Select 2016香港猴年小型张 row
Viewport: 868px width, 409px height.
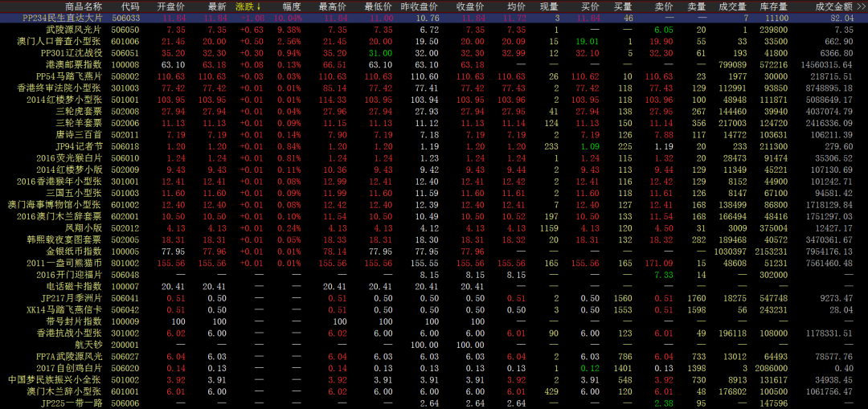(x=434, y=182)
